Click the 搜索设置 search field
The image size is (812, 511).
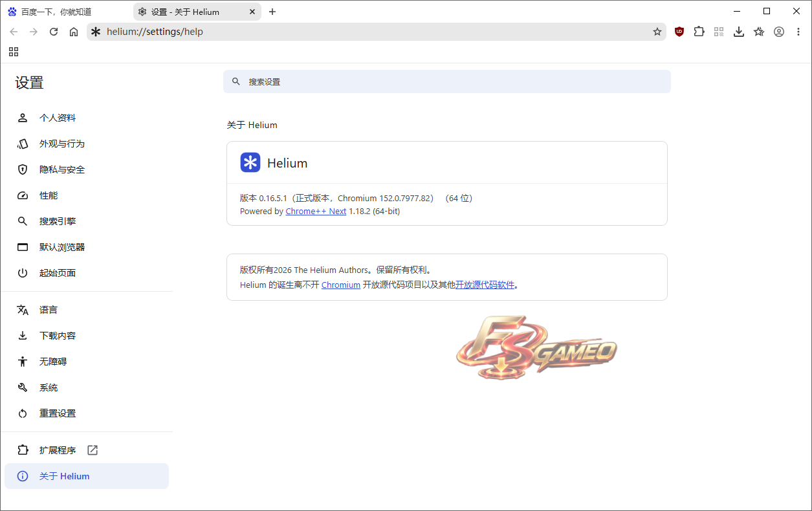coord(447,82)
